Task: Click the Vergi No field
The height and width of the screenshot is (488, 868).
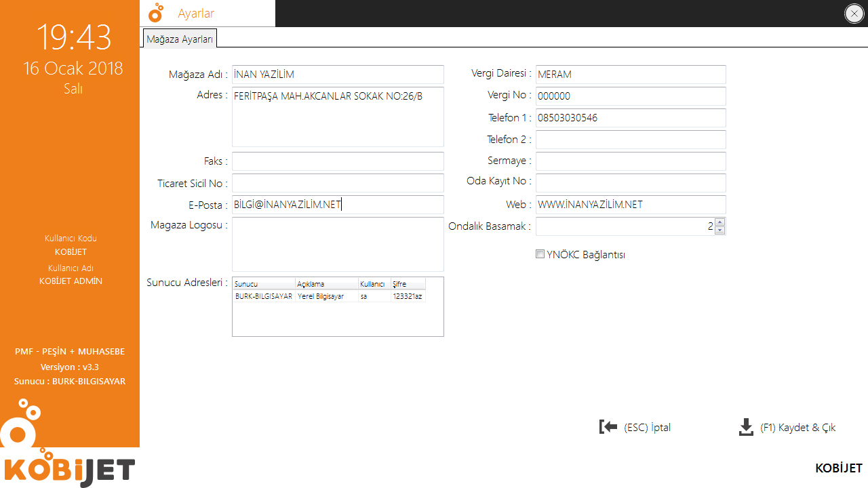Action: pyautogui.click(x=631, y=96)
